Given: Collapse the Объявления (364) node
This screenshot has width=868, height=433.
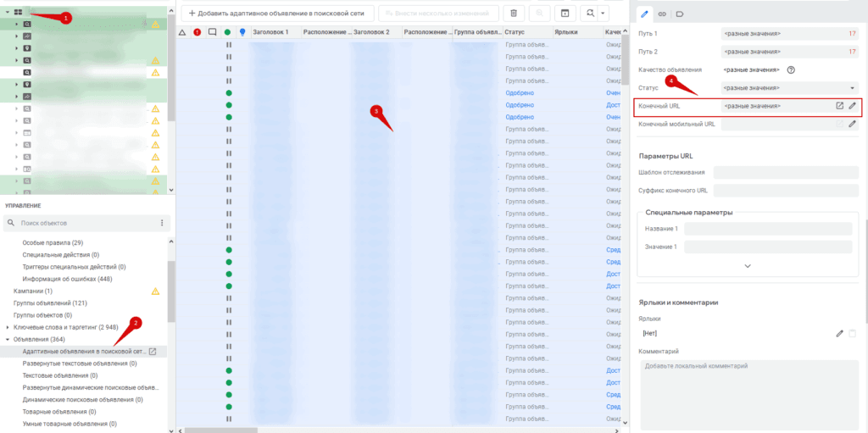Looking at the screenshot, I should tap(7, 340).
